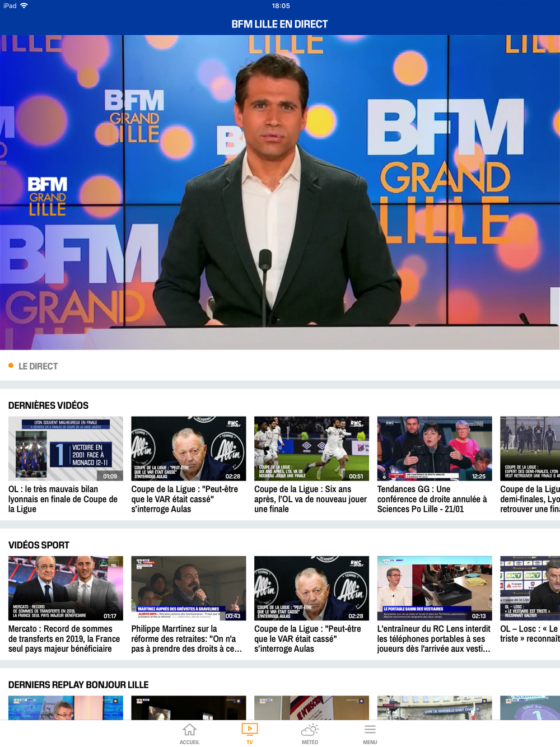
Task: Open the second dark Bonjour Lille replay thumbnail
Action: pyautogui.click(x=188, y=708)
